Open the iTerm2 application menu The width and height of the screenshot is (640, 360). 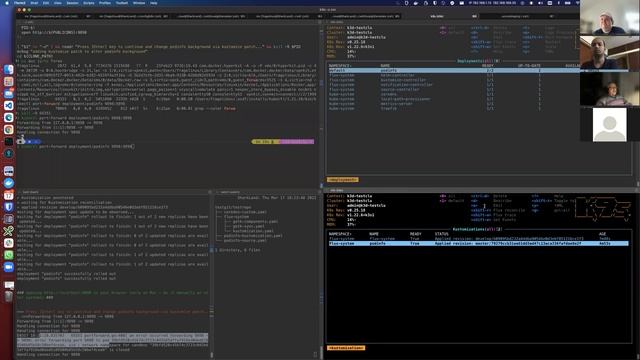click(x=20, y=3)
